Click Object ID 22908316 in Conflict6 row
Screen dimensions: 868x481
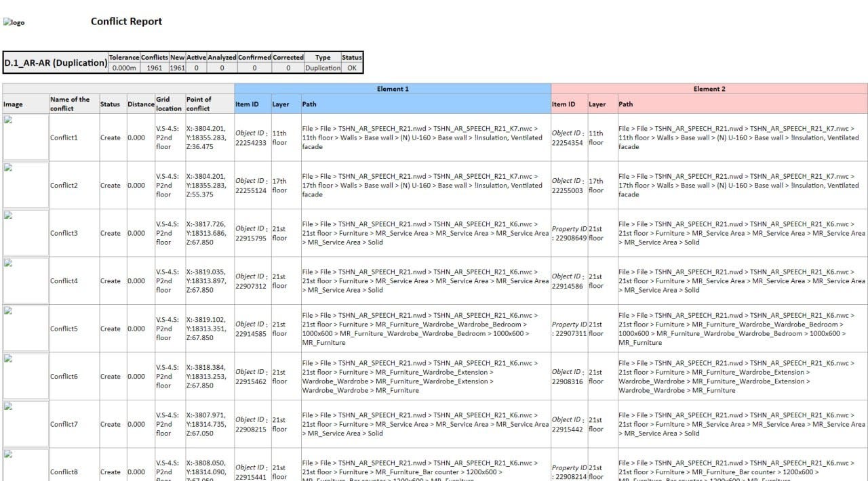(568, 377)
